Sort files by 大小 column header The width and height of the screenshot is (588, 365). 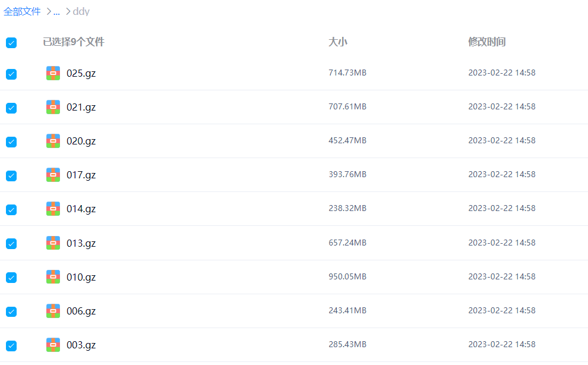click(x=337, y=42)
